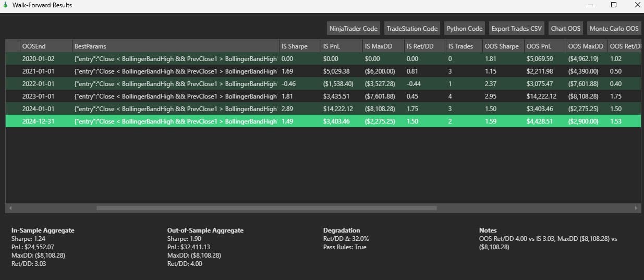
Task: Click the IS Ret/DD column header
Action: click(424, 46)
